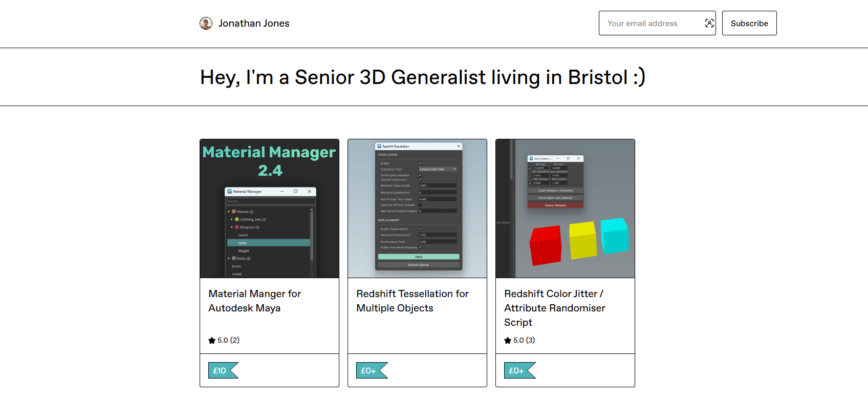The image size is (868, 419).
Task: Click the £10 price tag
Action: tap(223, 370)
